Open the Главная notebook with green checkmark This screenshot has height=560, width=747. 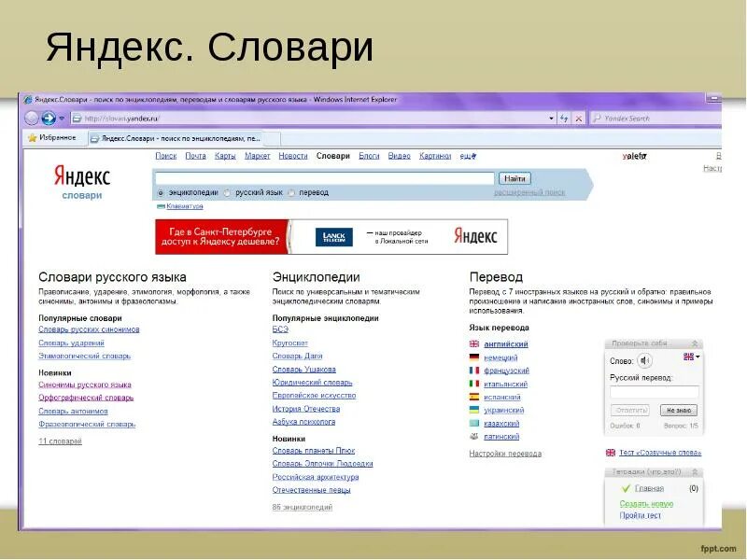tap(649, 488)
